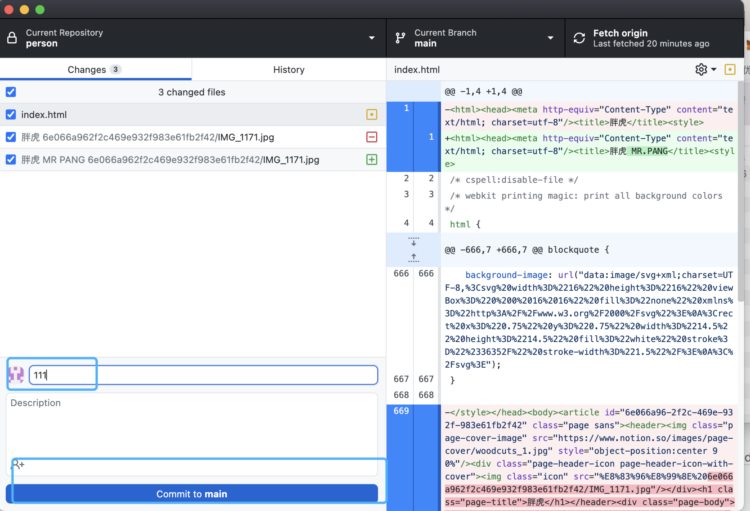Toggle the '3 changed files' select-all checkbox
The width and height of the screenshot is (750, 511).
[11, 92]
